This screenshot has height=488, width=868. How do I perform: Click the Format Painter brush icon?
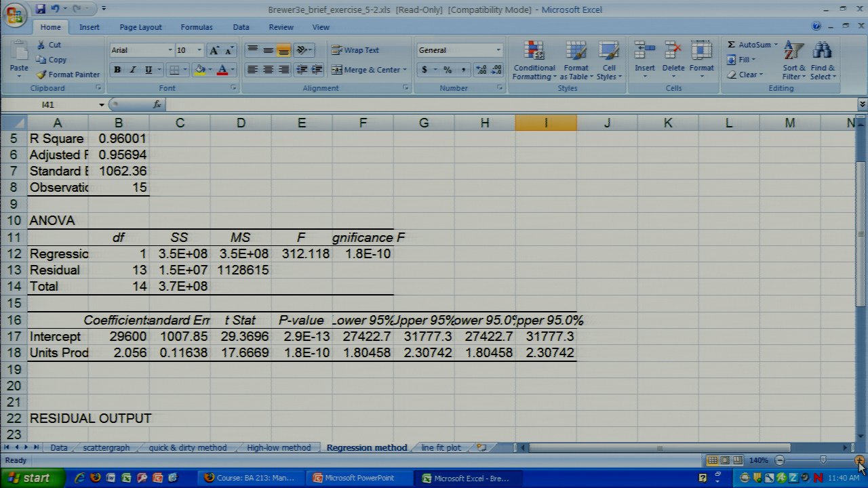42,75
